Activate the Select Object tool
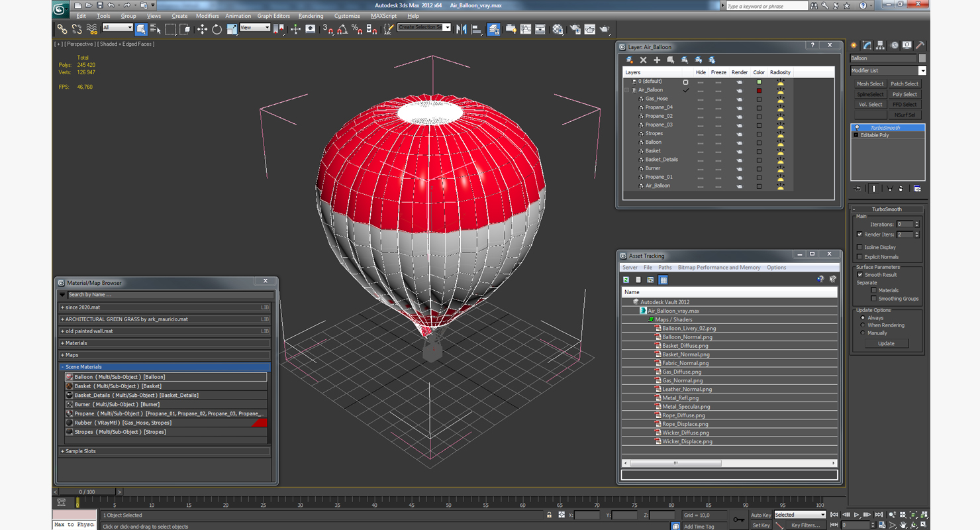The height and width of the screenshot is (530, 980). pyautogui.click(x=141, y=29)
